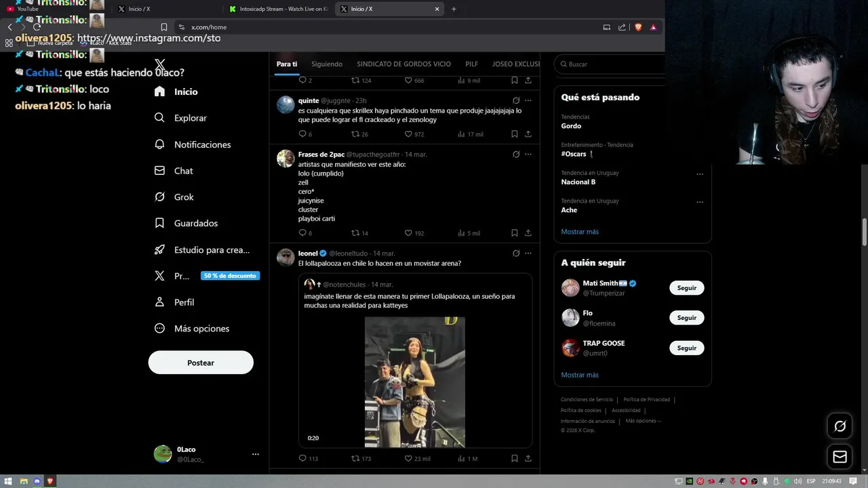
Task: Bookmark the Frases de 2pac tweet
Action: (x=515, y=233)
